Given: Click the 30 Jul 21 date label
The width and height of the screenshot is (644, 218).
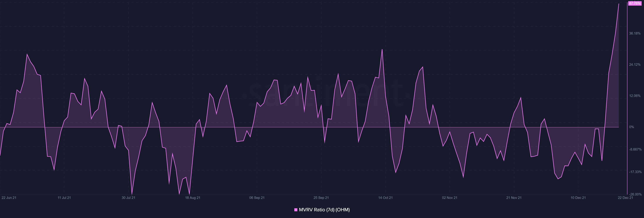Looking at the screenshot, I should pyautogui.click(x=128, y=198).
